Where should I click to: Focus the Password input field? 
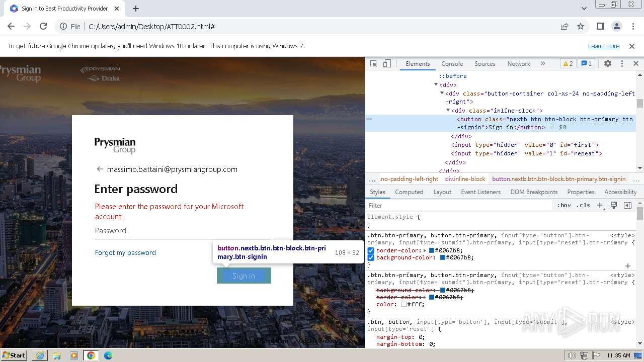point(182,231)
